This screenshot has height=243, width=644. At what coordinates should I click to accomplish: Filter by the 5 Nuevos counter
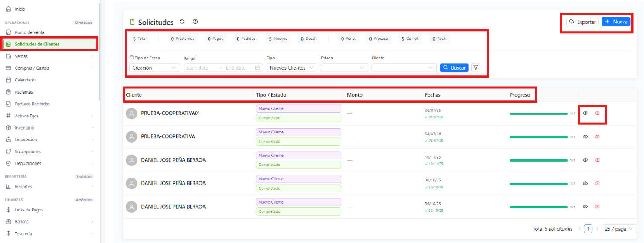pos(278,39)
